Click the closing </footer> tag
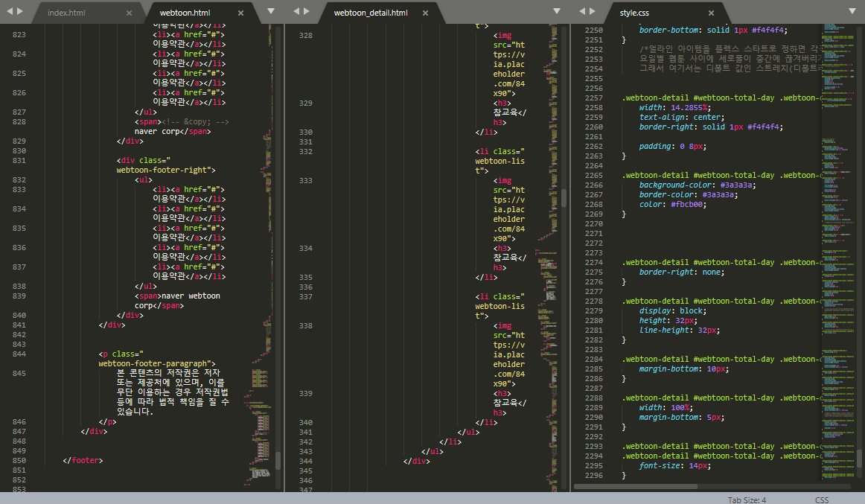The image size is (865, 504). [x=83, y=460]
